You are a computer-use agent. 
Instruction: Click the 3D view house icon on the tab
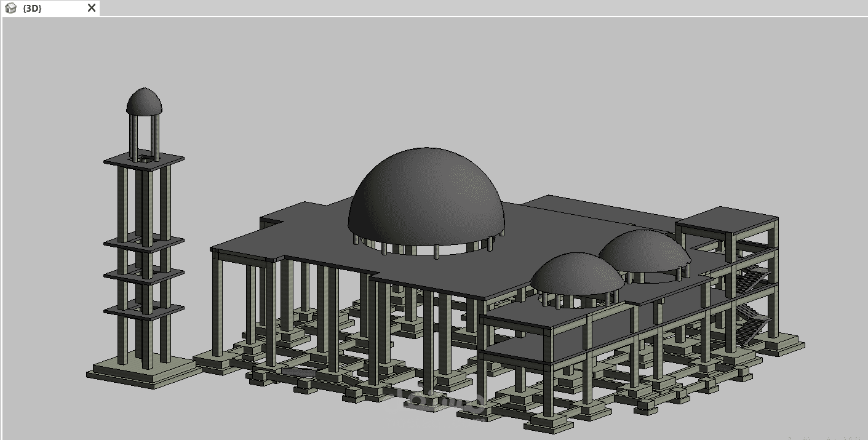click(x=9, y=8)
